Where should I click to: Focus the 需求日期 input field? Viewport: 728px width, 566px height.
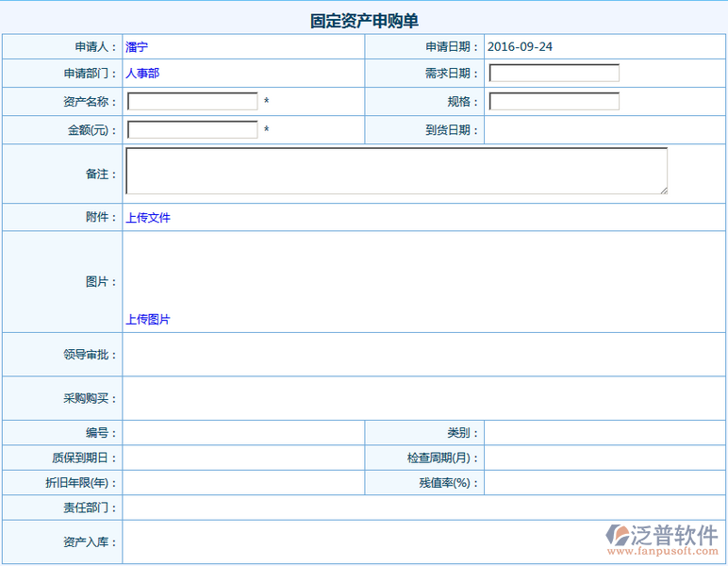click(x=554, y=74)
